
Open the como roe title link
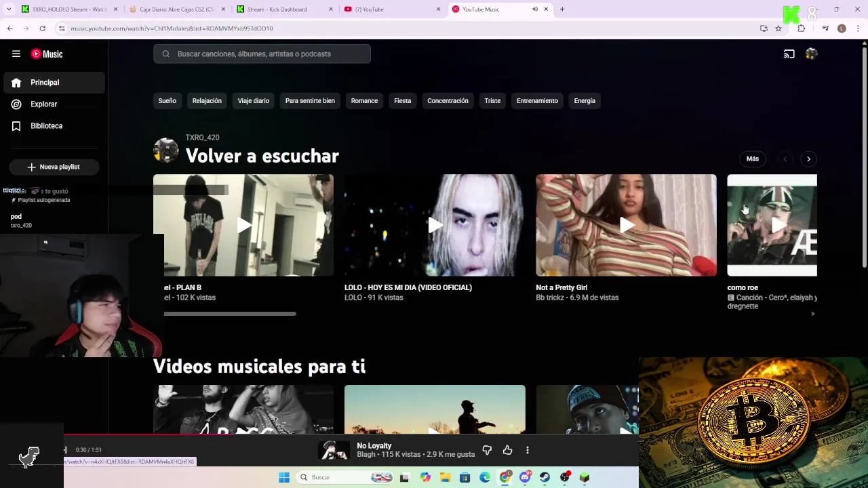pyautogui.click(x=743, y=287)
